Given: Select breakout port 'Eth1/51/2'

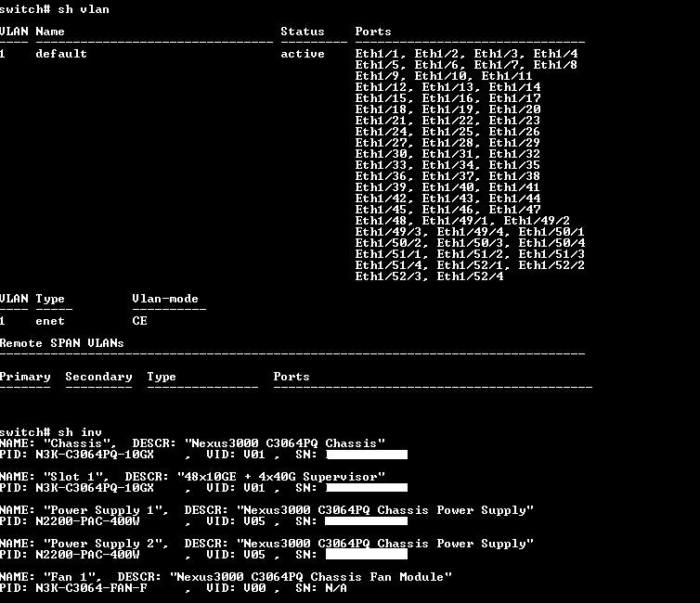Looking at the screenshot, I should 470,254.
